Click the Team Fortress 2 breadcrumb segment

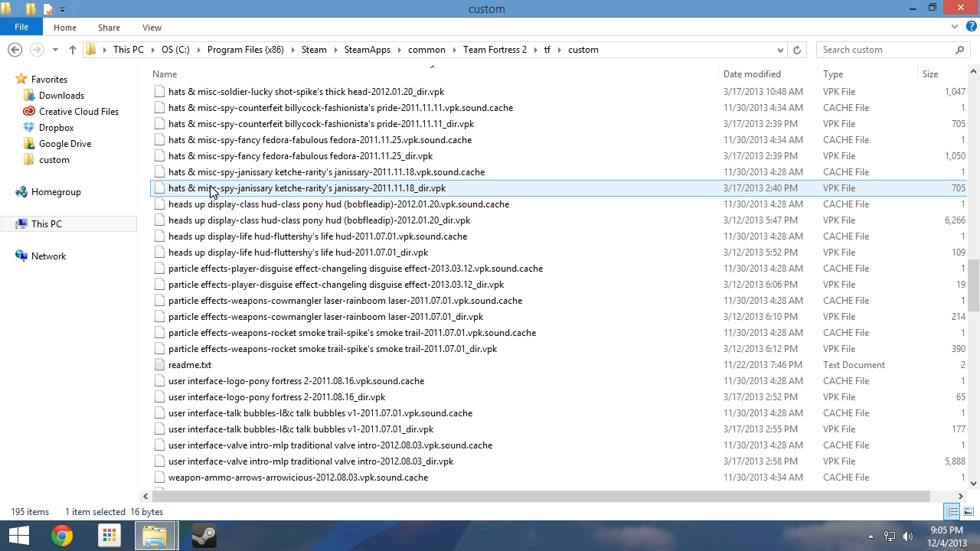[x=495, y=50]
